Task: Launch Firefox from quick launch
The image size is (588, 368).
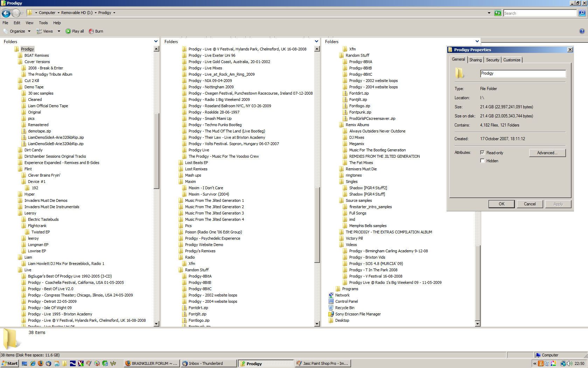Action: [x=41, y=363]
